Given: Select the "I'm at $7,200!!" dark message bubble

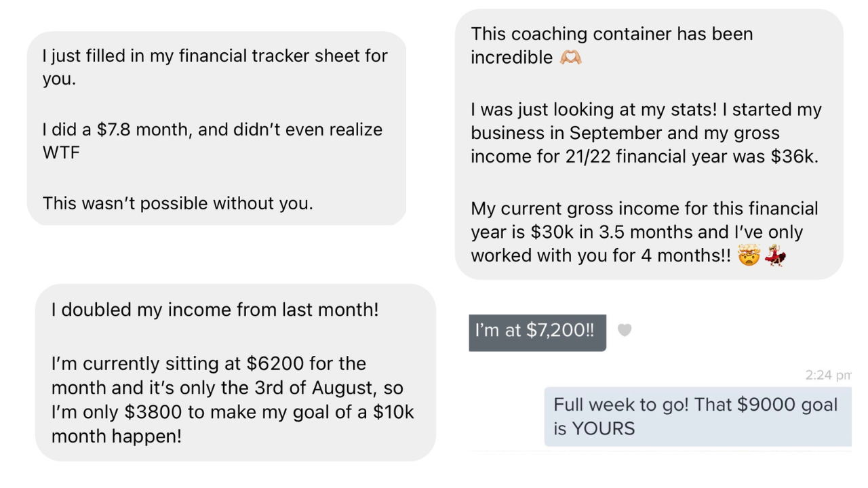Looking at the screenshot, I should point(537,332).
